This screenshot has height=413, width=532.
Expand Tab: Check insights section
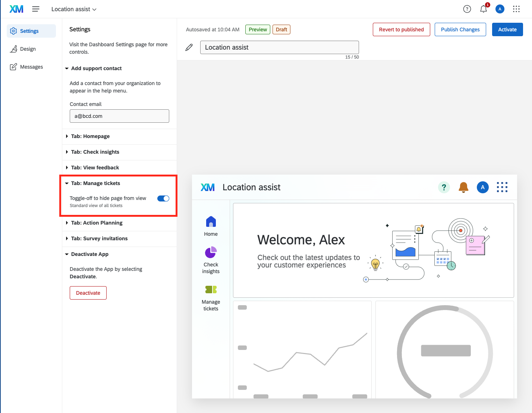pos(119,152)
